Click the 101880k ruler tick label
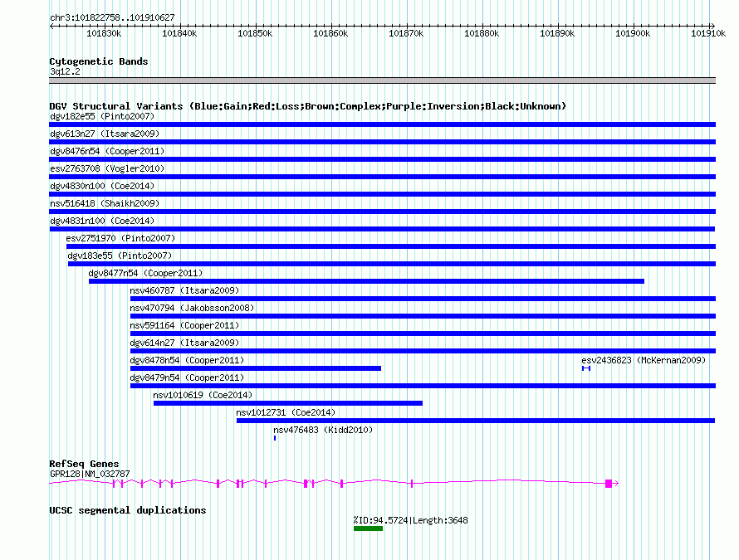Viewport: 739px width, 560px height. point(482,33)
